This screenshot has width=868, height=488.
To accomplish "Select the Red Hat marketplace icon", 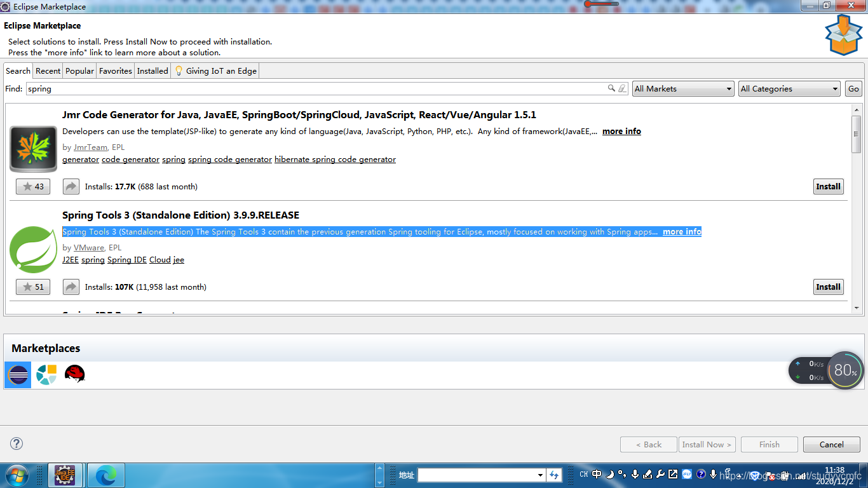I will (x=74, y=374).
